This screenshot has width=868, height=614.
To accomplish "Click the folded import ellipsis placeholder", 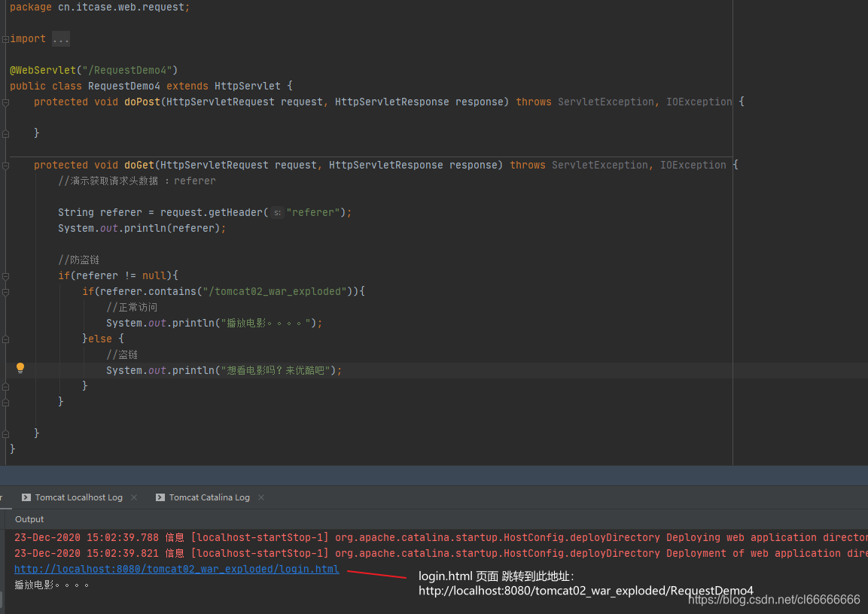I will click(x=60, y=38).
